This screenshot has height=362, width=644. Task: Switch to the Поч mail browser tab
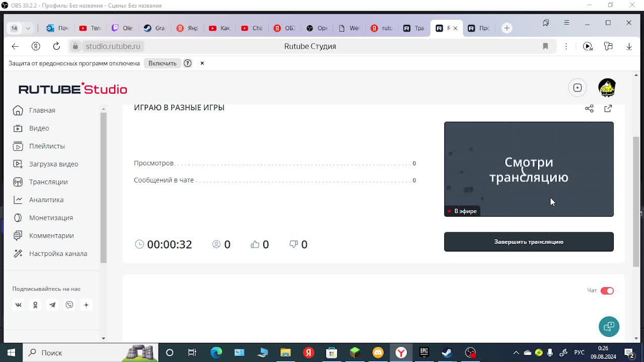(x=58, y=28)
